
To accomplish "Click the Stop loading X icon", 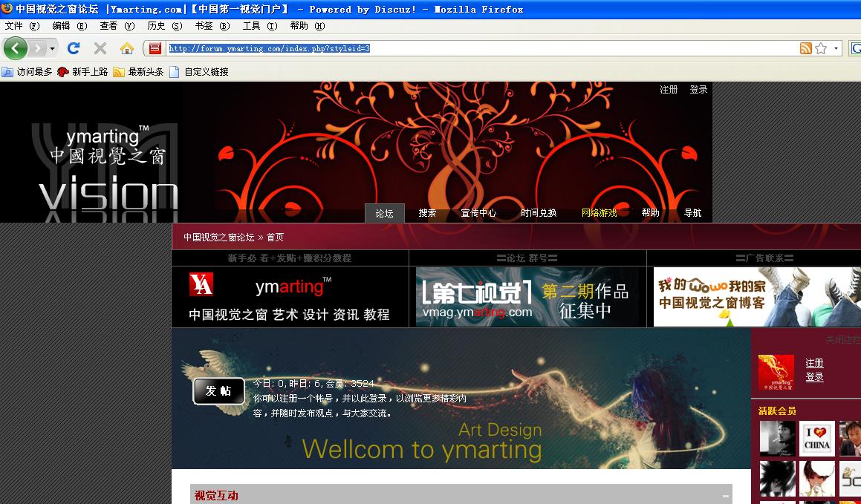I will (x=100, y=48).
